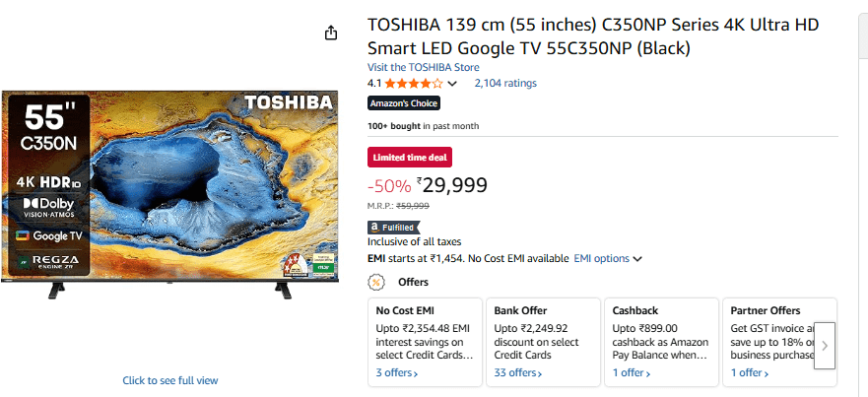Click the Amazon Fulfilled badge
The image size is (868, 397).
(393, 227)
